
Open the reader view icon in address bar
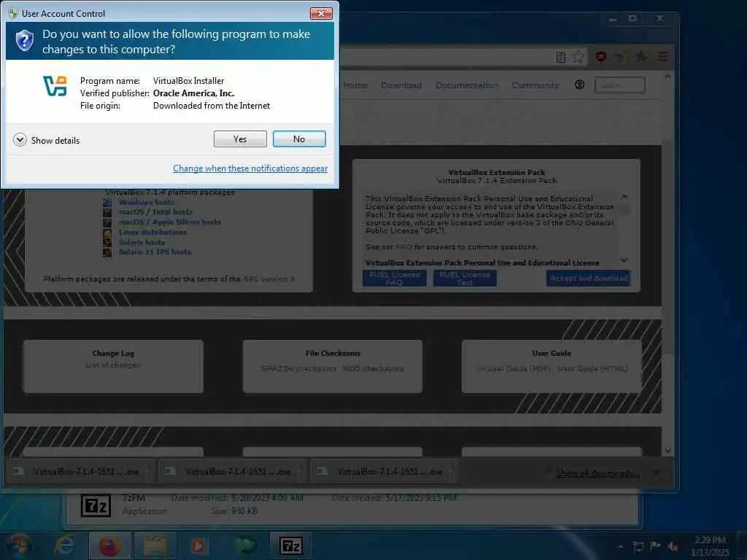(561, 58)
